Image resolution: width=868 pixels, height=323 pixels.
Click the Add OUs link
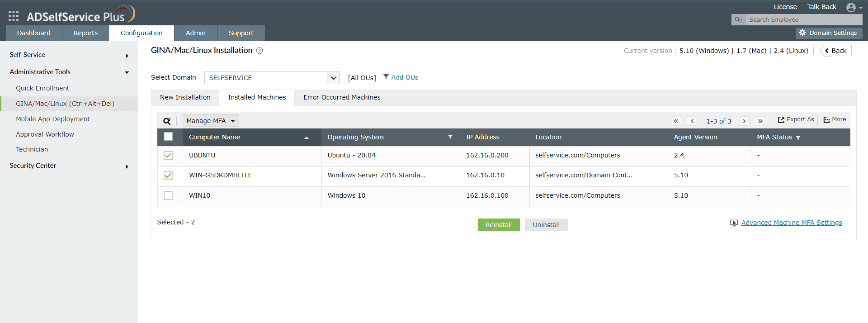(405, 77)
